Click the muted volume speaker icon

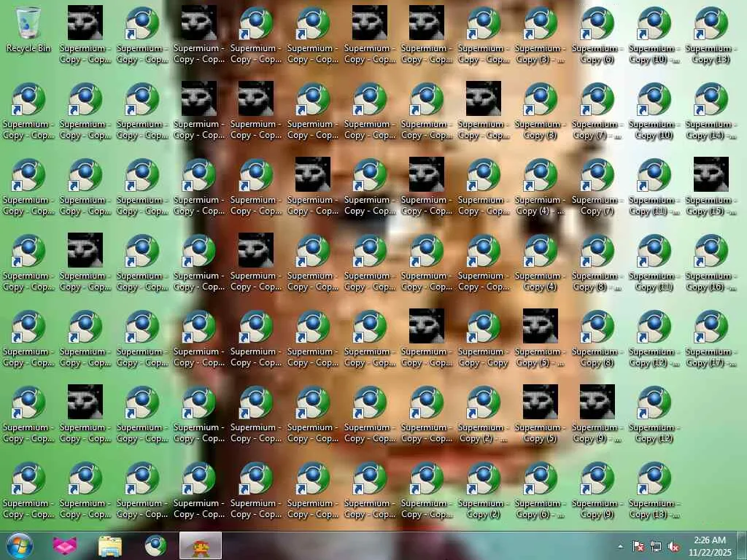pyautogui.click(x=673, y=546)
